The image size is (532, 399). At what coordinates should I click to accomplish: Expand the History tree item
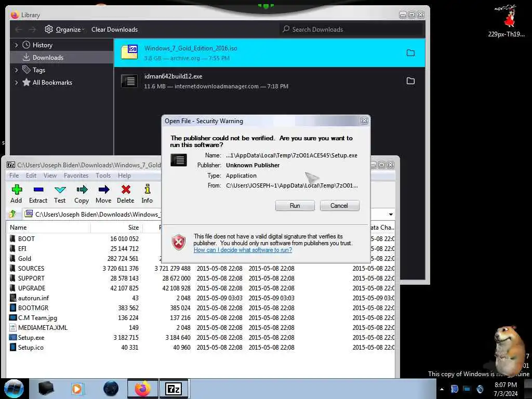click(x=16, y=45)
